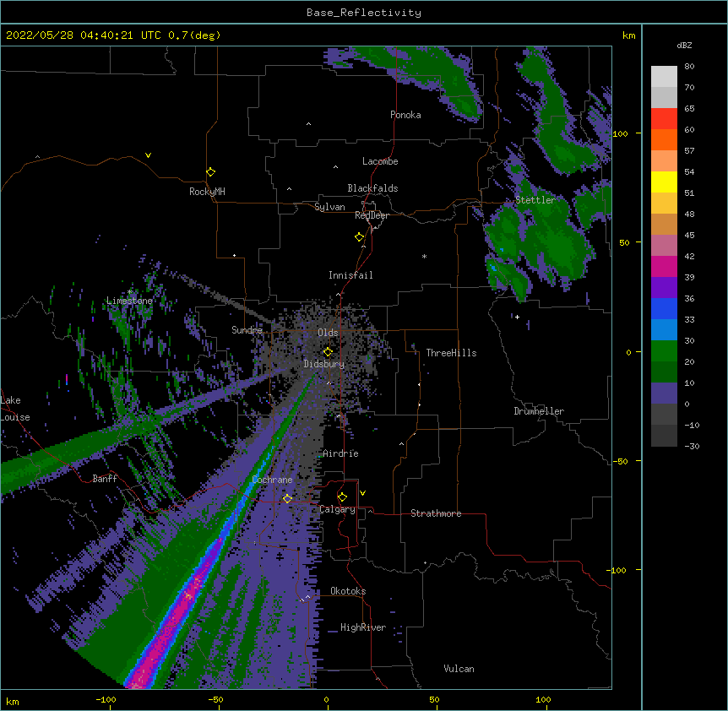Viewport: 728px width, 711px height.
Task: Click the purple-blue swatch at 10 dBZ
Action: point(664,393)
